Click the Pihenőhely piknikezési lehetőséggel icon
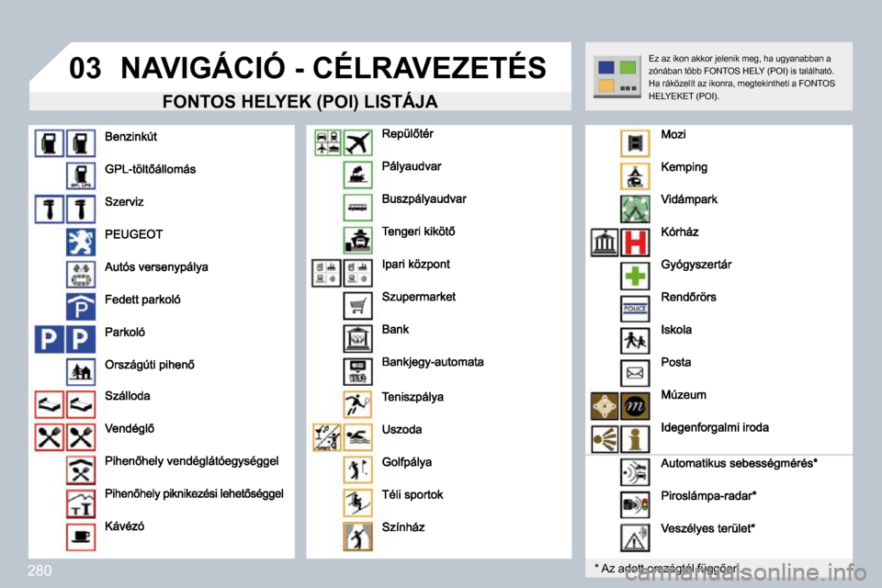This screenshot has height=588, width=882. coord(81,503)
